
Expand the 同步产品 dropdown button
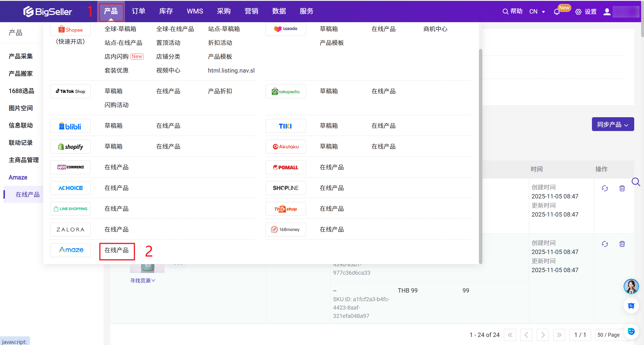tap(613, 124)
